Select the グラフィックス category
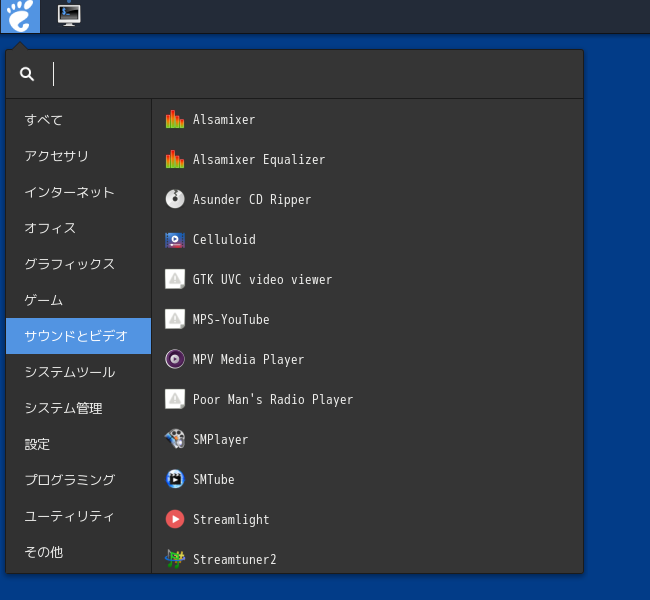The height and width of the screenshot is (600, 650). click(x=79, y=264)
